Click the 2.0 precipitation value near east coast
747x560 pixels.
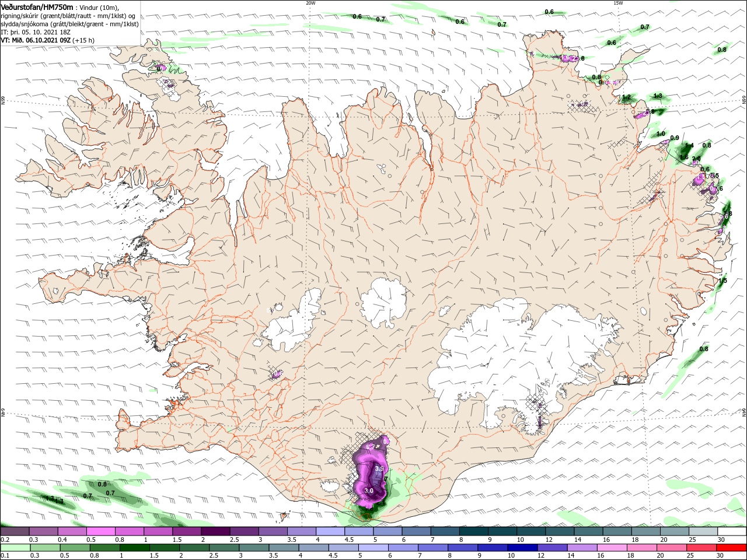696,159
